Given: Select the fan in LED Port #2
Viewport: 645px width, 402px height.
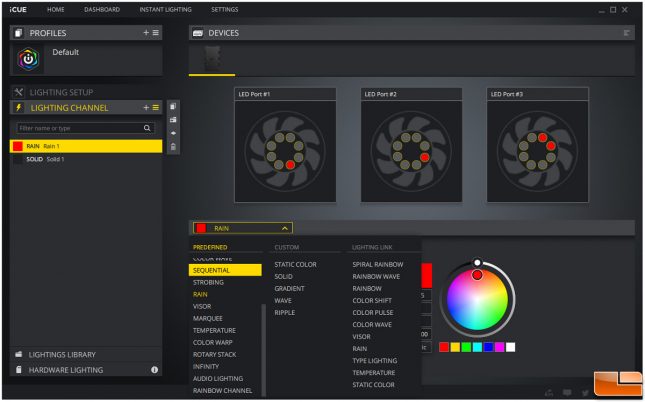Looking at the screenshot, I should click(411, 151).
